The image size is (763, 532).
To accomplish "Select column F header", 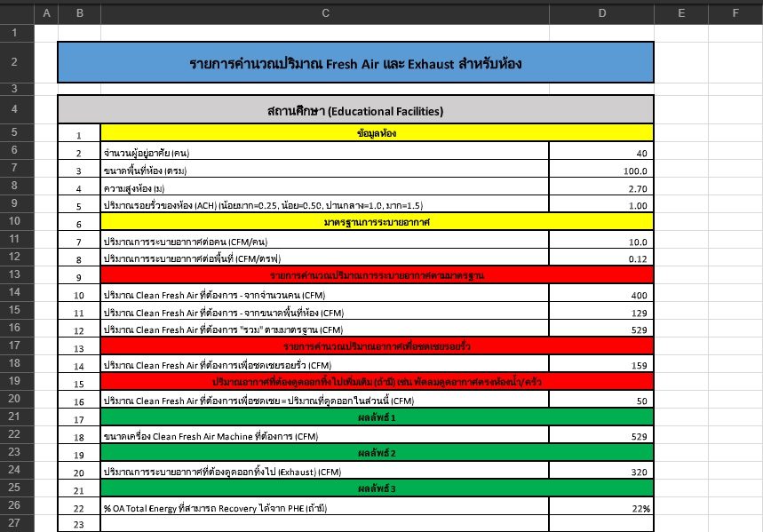I will coord(735,12).
